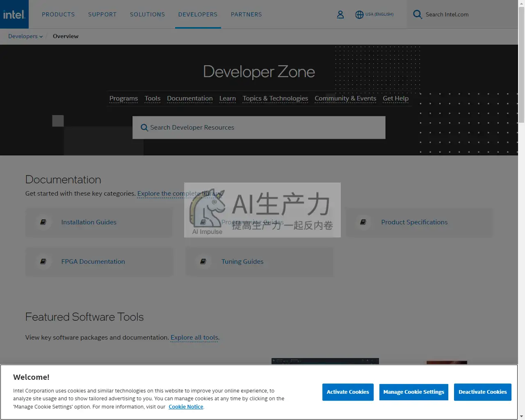This screenshot has width=525, height=420.
Task: Click the Developer Zone title
Action: pos(259,72)
